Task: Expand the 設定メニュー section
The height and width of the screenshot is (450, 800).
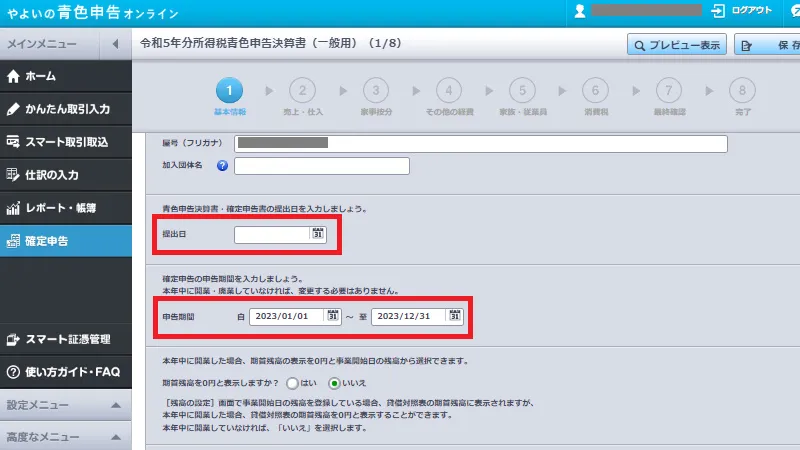Action: click(x=66, y=405)
